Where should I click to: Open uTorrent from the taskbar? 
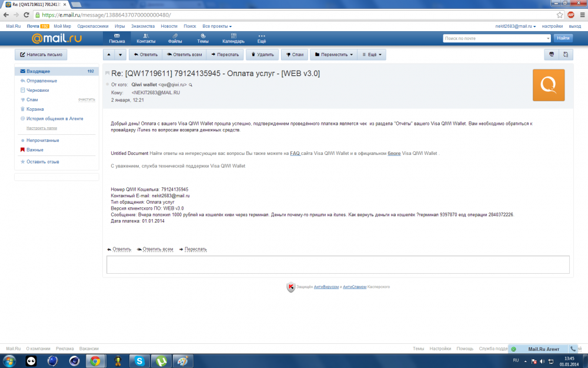pyautogui.click(x=161, y=361)
